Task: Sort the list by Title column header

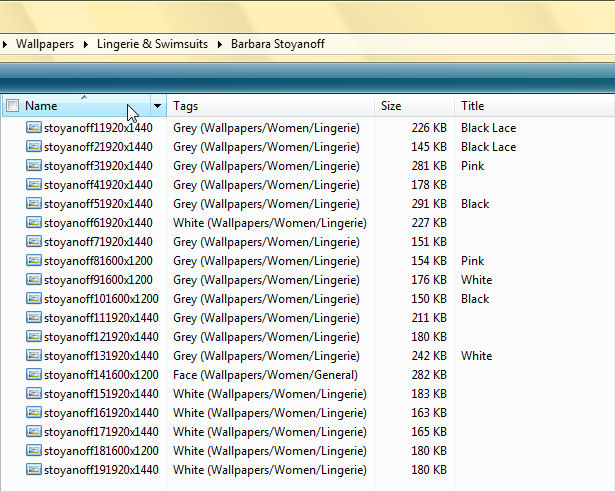Action: [530, 106]
